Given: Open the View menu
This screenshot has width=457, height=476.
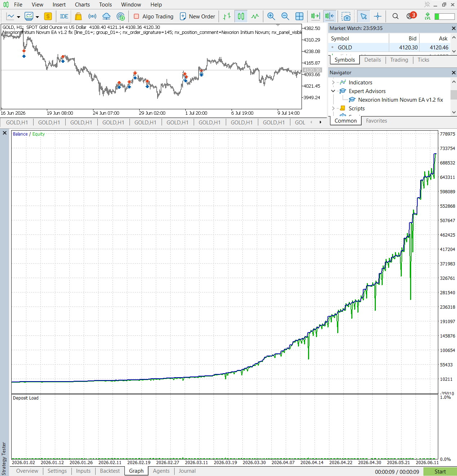Looking at the screenshot, I should pyautogui.click(x=38, y=5).
